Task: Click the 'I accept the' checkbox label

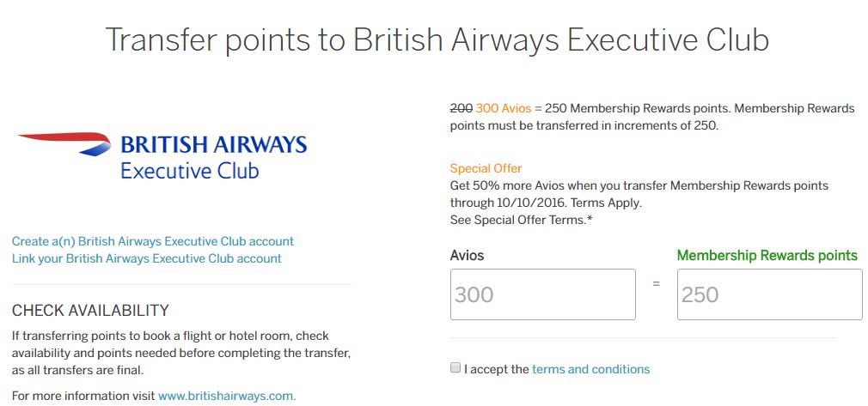Action: 496,369
